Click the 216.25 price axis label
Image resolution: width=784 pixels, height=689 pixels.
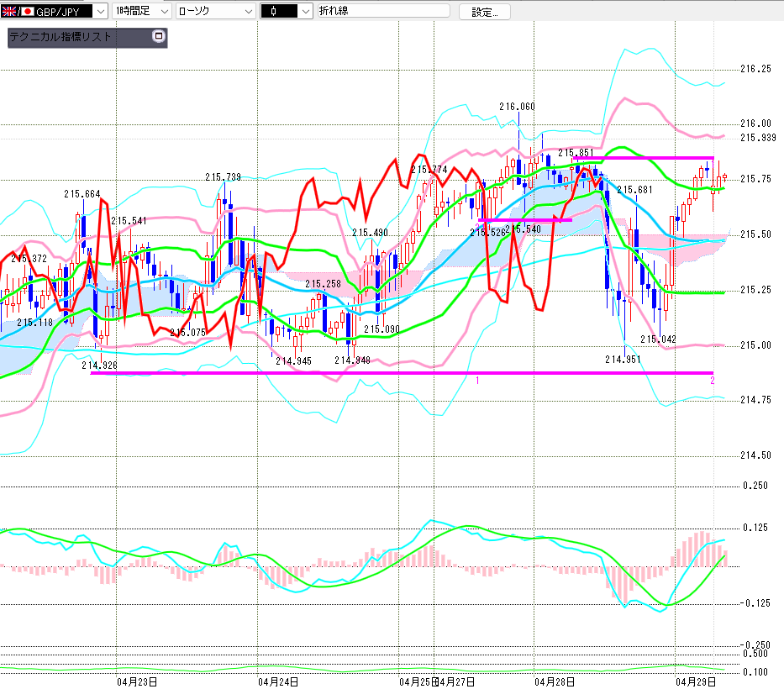pyautogui.click(x=755, y=70)
